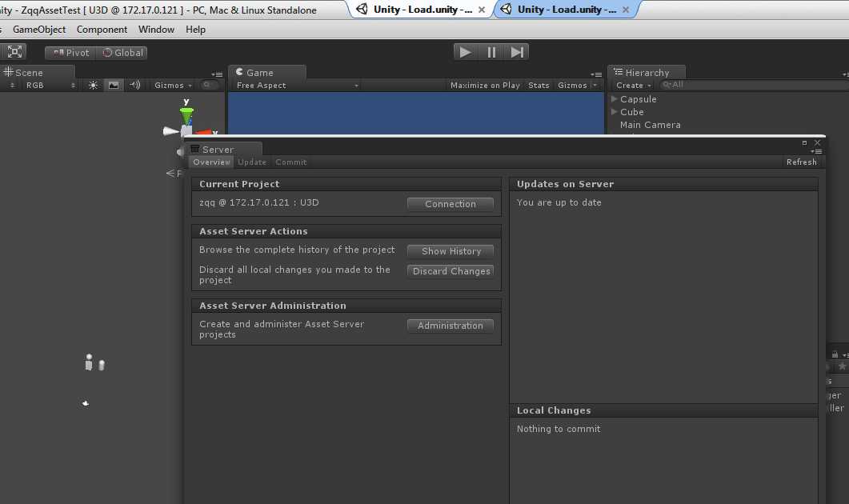849x504 pixels.
Task: Close the first Unity - Load.unity tab
Action: [482, 10]
